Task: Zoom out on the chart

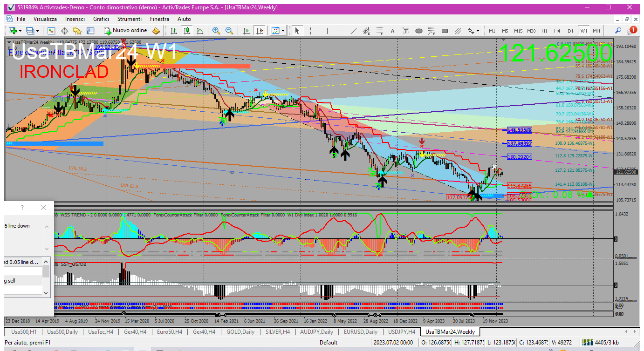Action: click(229, 31)
